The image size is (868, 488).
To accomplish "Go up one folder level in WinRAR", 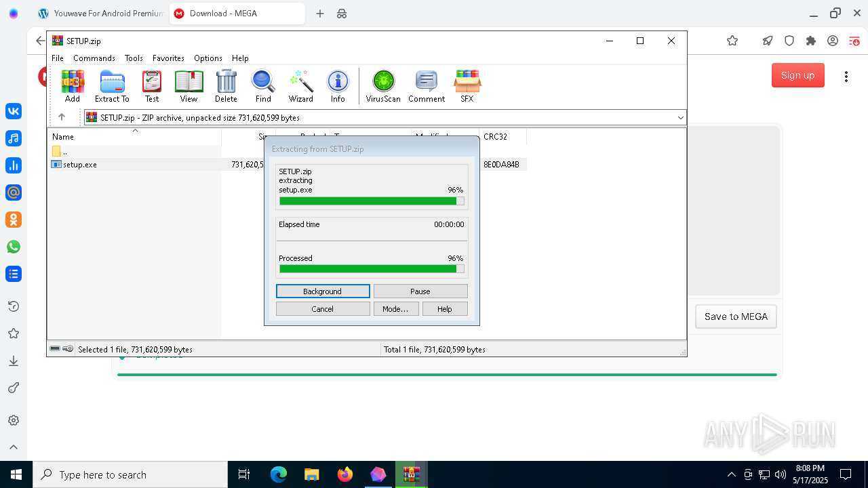I will coord(62,117).
